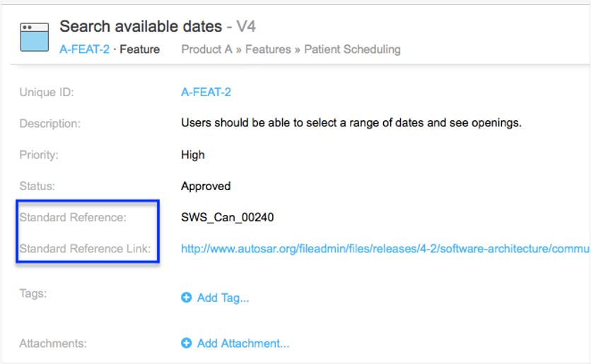
Task: Open the autosar.org Standard Reference Link URL
Action: tap(385, 248)
